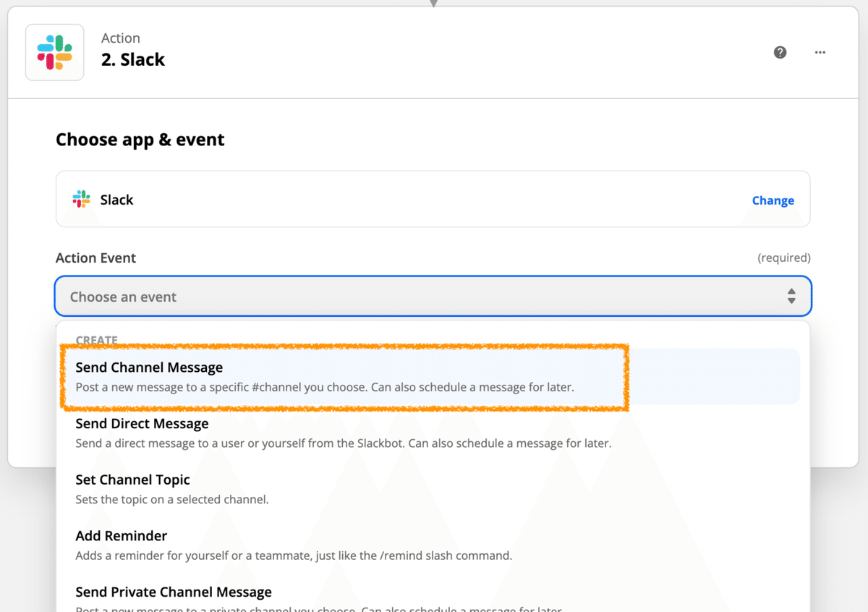Click the '(required)' label
868x612 pixels.
coord(783,258)
